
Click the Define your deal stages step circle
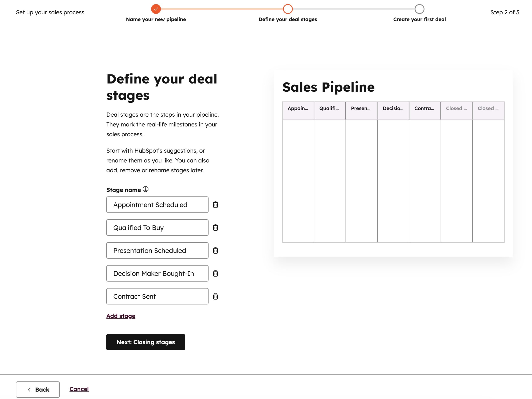(x=288, y=9)
